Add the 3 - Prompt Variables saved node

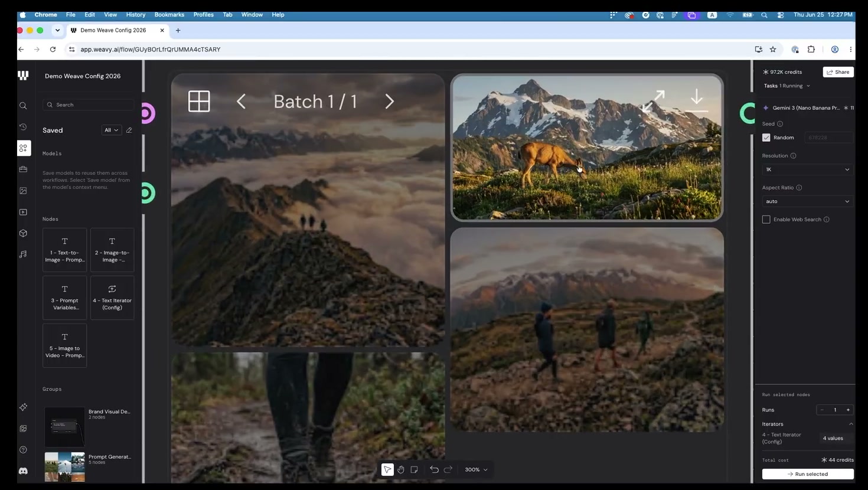65,298
